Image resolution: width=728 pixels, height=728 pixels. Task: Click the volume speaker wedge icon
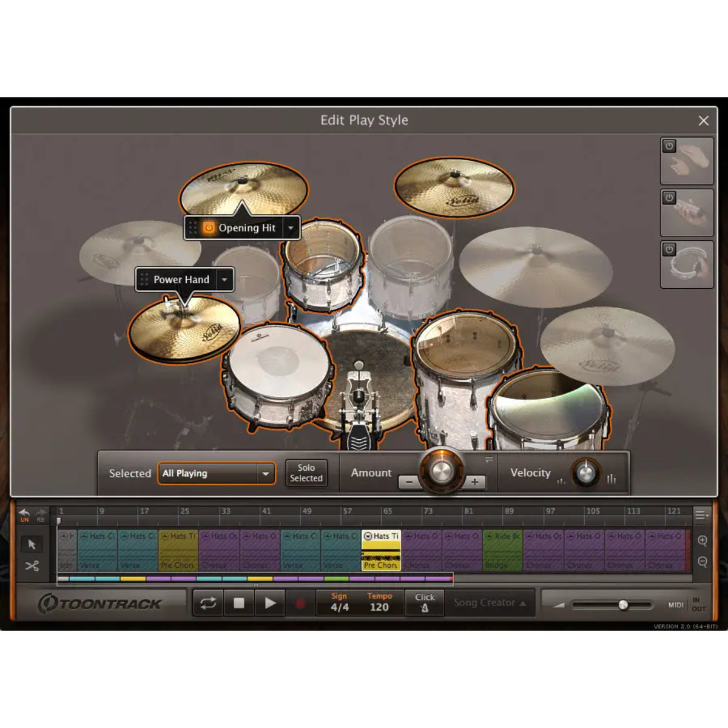tap(559, 605)
